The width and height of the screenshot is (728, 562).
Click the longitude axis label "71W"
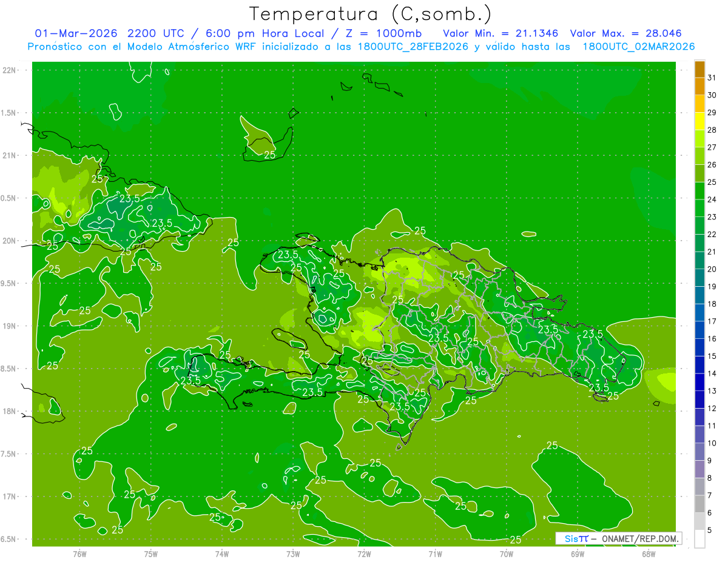435,554
